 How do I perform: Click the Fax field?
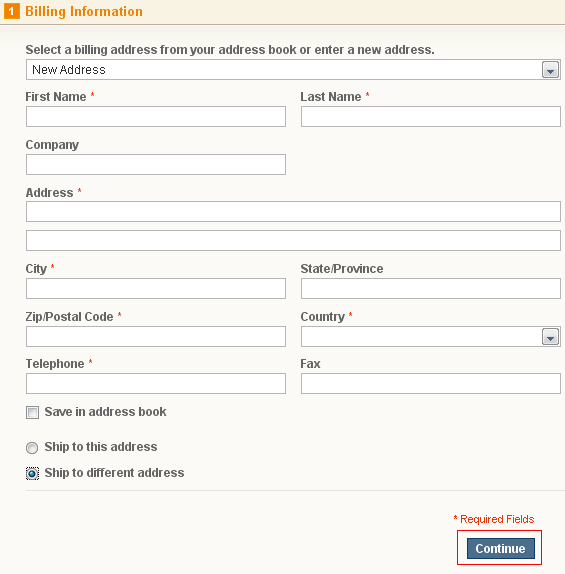(x=431, y=383)
